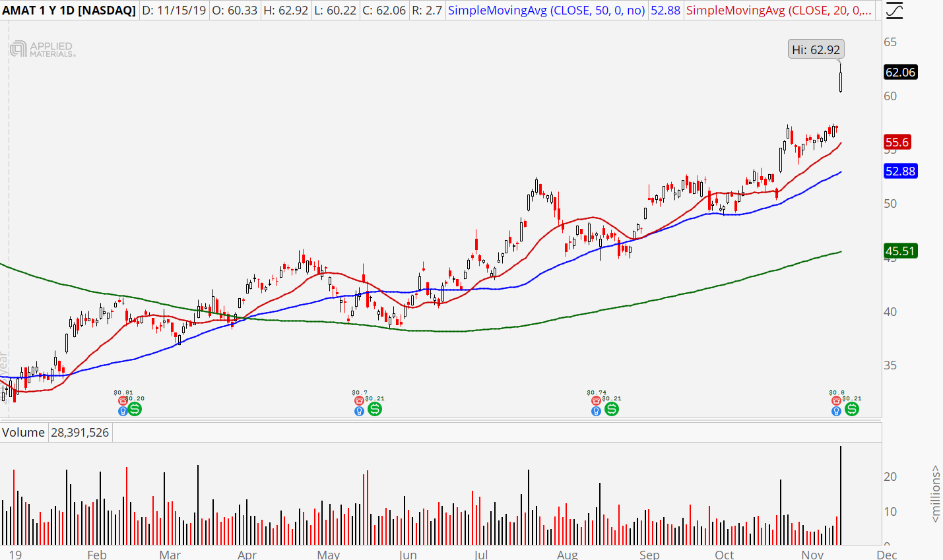Image resolution: width=943 pixels, height=560 pixels.
Task: Click the green 45.51 moving average tag
Action: point(901,251)
